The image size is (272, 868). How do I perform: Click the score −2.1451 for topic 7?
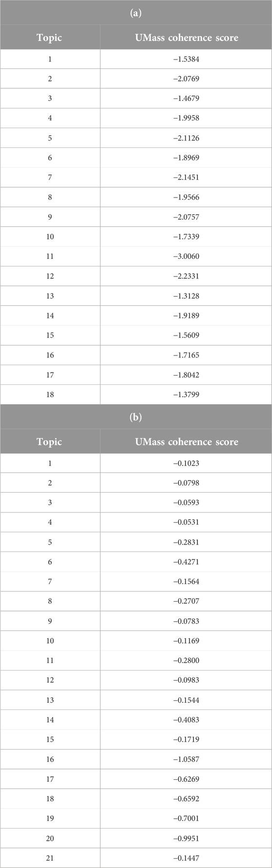click(x=186, y=178)
